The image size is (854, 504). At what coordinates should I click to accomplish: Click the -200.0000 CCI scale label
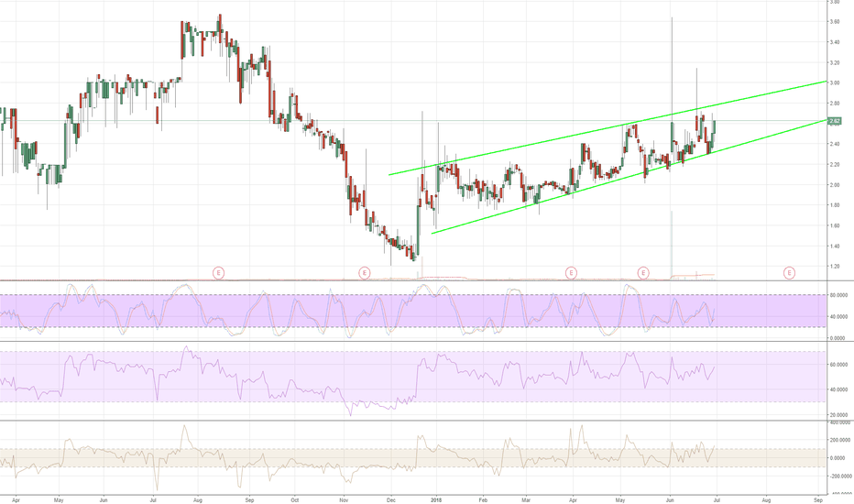(839, 477)
